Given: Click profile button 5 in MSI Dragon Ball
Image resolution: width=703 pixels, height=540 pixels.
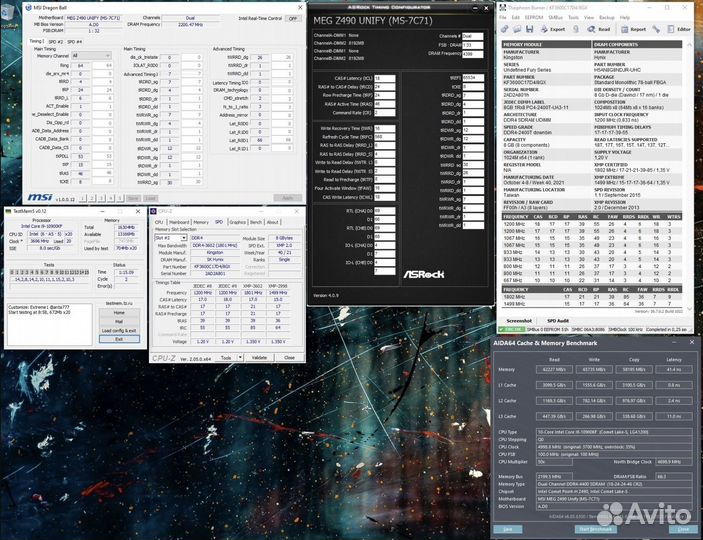Looking at the screenshot, I should tap(120, 198).
